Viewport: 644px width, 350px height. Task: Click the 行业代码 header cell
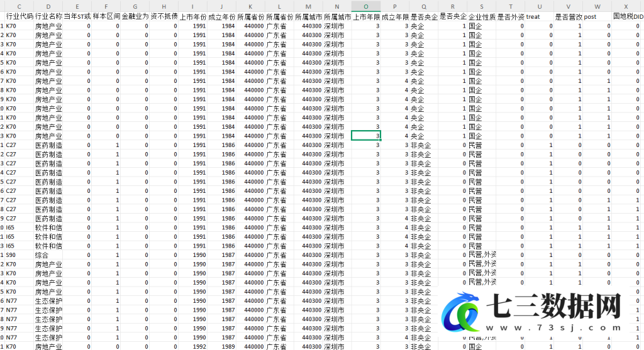(19, 17)
